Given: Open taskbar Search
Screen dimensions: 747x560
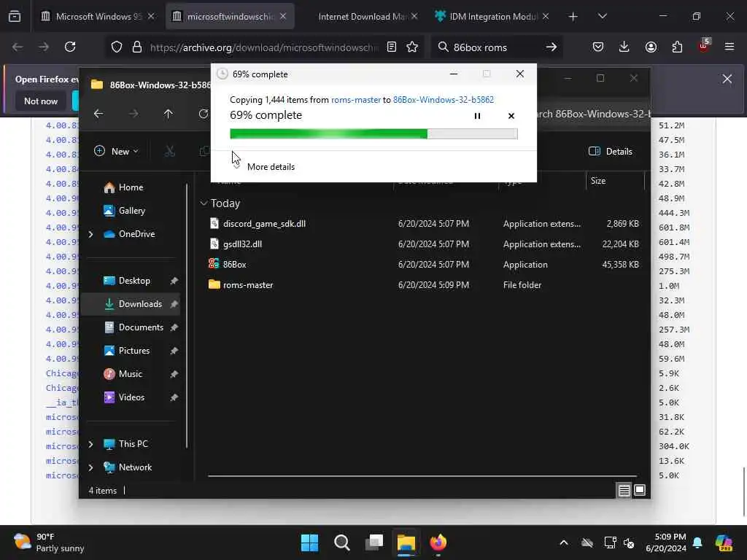Looking at the screenshot, I should 342,542.
